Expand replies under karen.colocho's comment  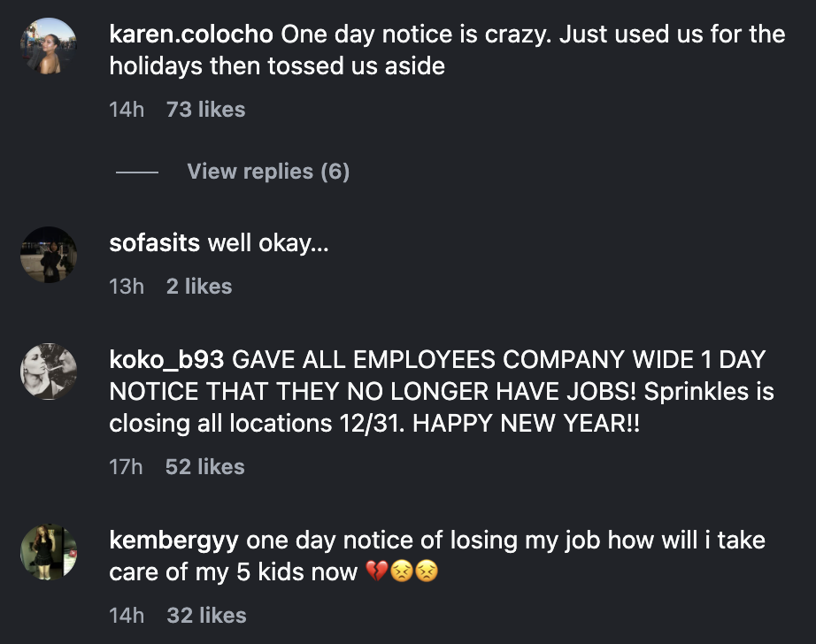click(x=267, y=171)
